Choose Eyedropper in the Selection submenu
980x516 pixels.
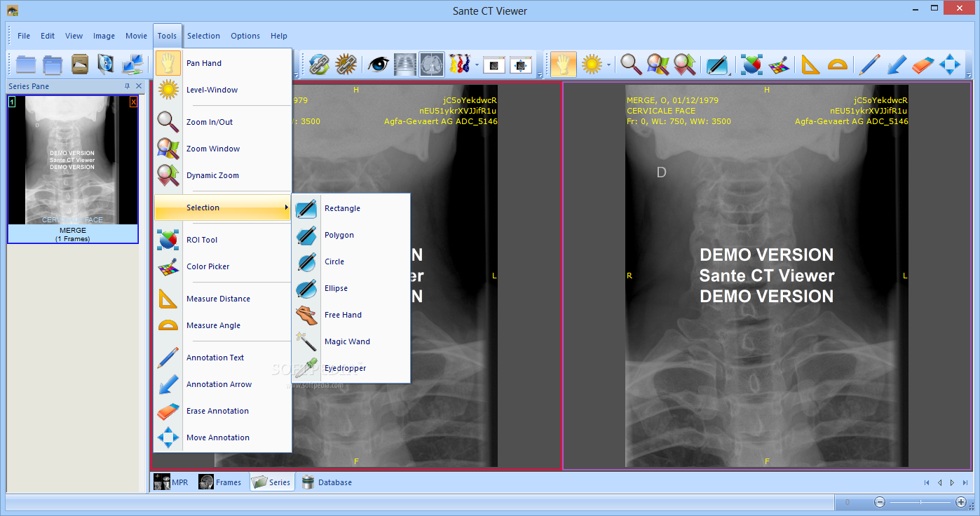(x=351, y=368)
